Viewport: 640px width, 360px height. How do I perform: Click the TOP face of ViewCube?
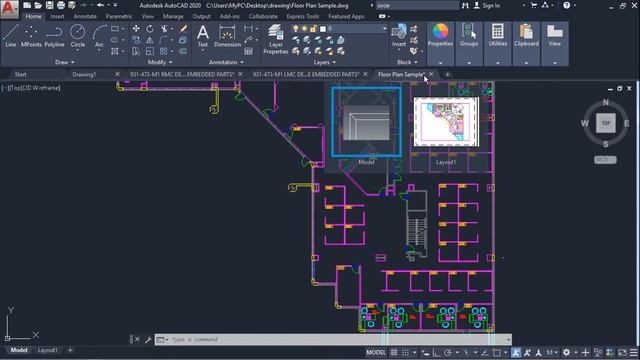(606, 123)
